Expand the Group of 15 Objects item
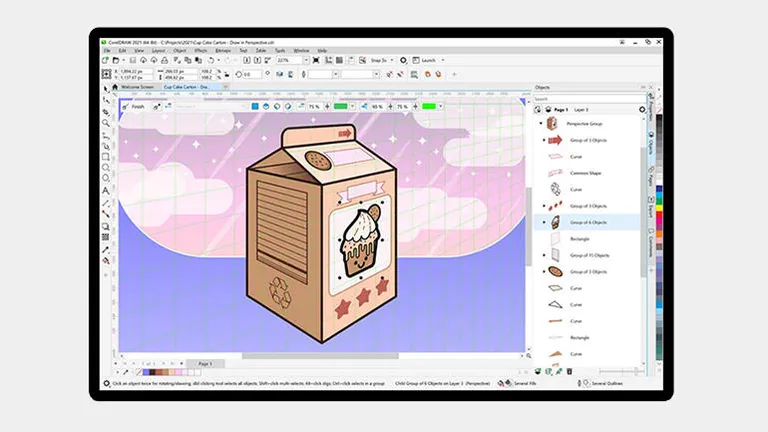The height and width of the screenshot is (432, 768). click(543, 255)
